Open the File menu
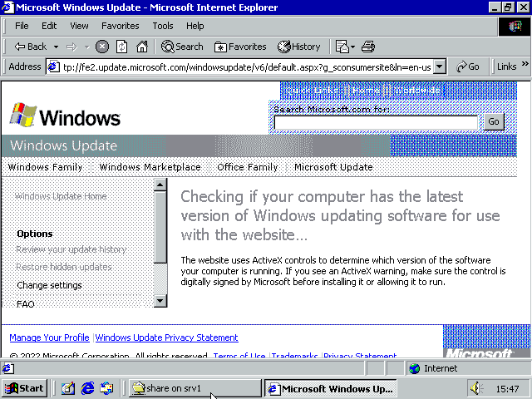Image resolution: width=532 pixels, height=399 pixels. pos(22,26)
